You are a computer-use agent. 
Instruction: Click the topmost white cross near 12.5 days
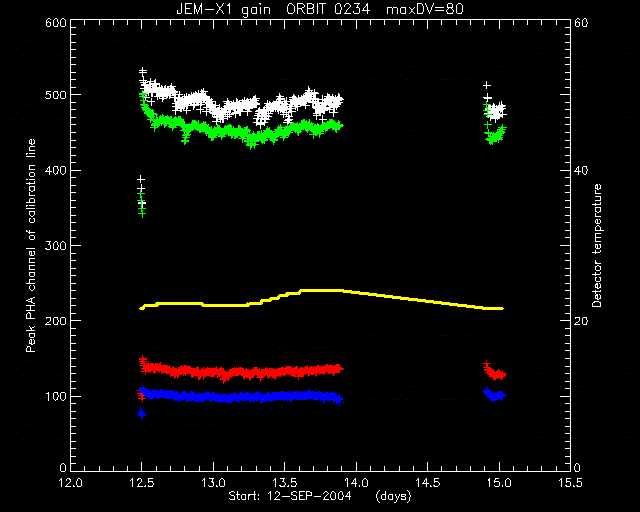coord(142,71)
